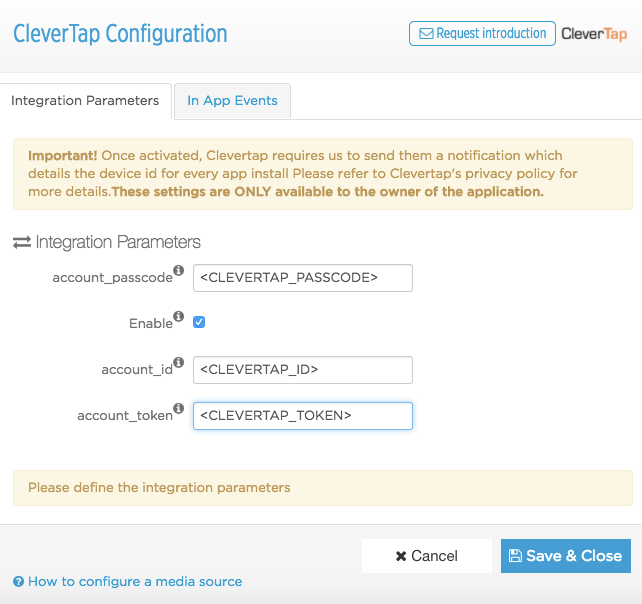Viewport: 642px width, 604px height.
Task: Focus the account_passcode input field
Action: [302, 277]
